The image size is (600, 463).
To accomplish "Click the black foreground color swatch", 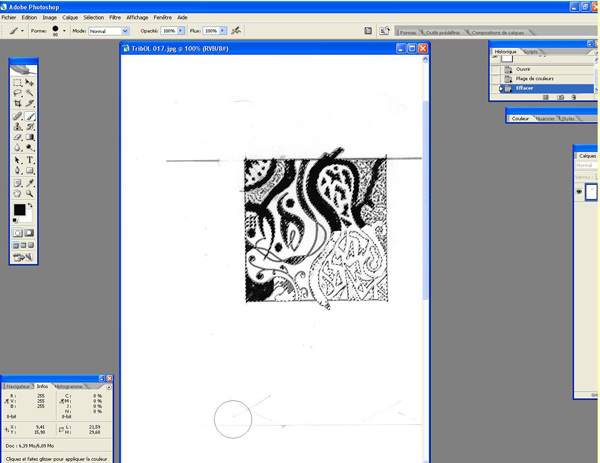I will click(19, 210).
